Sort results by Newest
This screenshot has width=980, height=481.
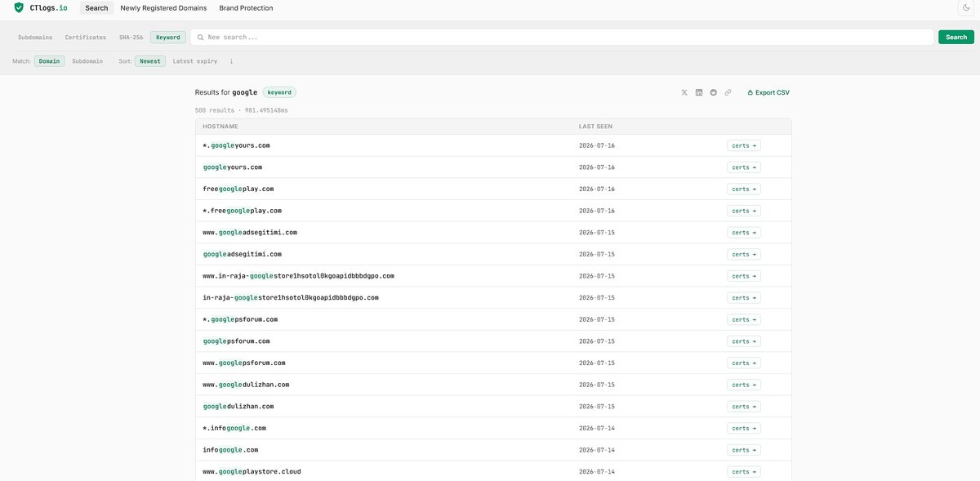pyautogui.click(x=150, y=61)
